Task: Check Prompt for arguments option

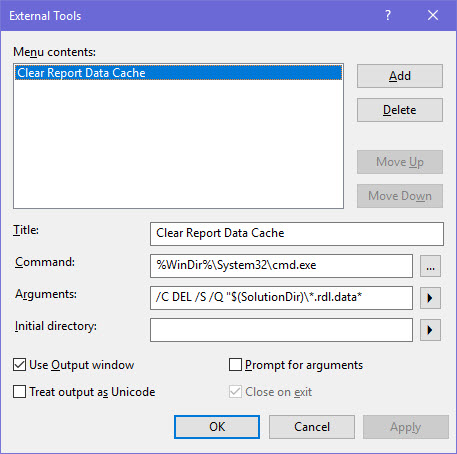Action: (235, 365)
